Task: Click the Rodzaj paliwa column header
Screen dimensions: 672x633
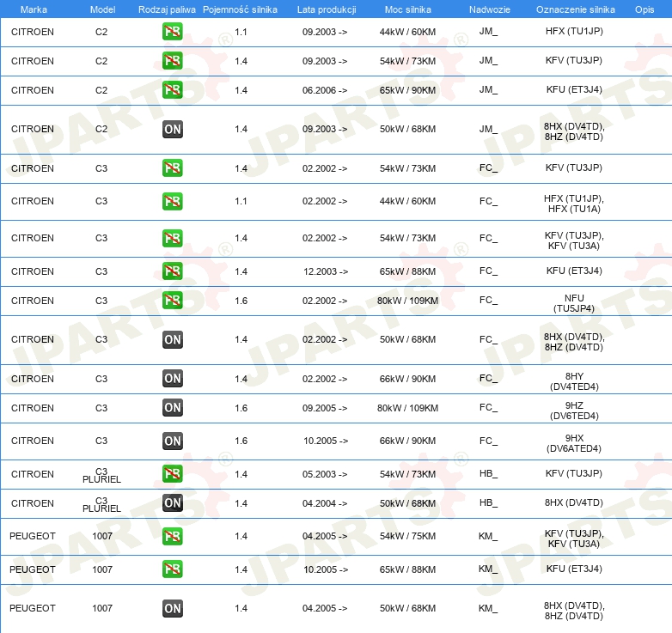Action: click(167, 9)
